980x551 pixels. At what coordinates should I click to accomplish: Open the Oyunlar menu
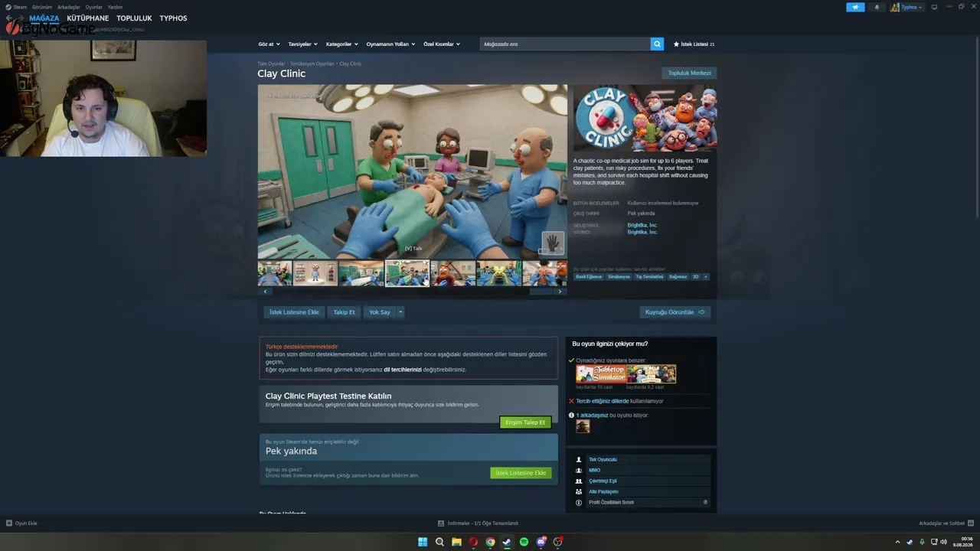(94, 7)
